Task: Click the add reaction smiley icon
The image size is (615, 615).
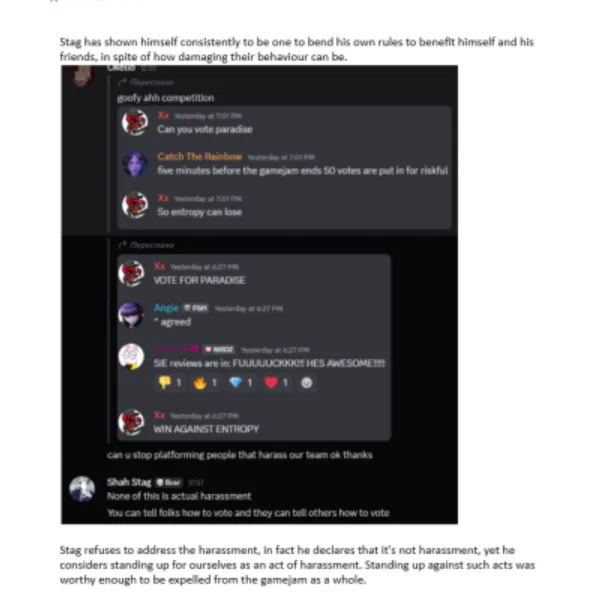Action: tap(306, 382)
